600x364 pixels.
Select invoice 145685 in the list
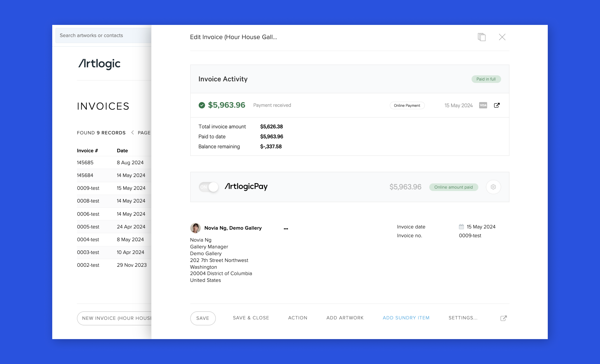pyautogui.click(x=85, y=163)
